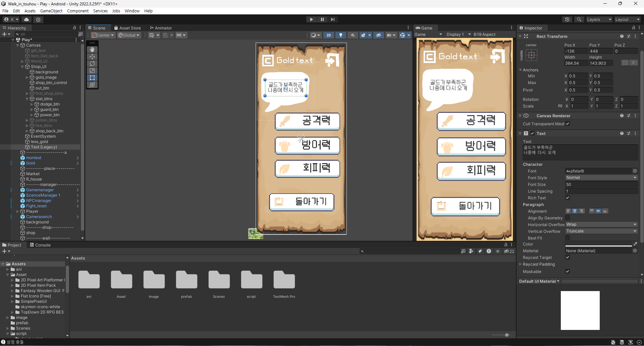Screen dimensions: 644x346
Task: Open the Undo History icon
Action: pos(567,19)
